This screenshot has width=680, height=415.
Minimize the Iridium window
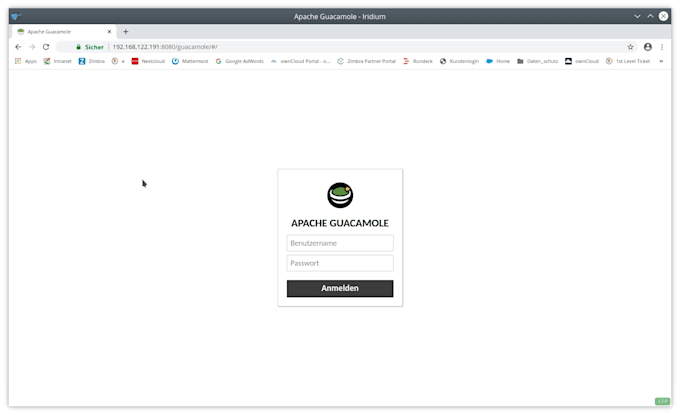637,16
